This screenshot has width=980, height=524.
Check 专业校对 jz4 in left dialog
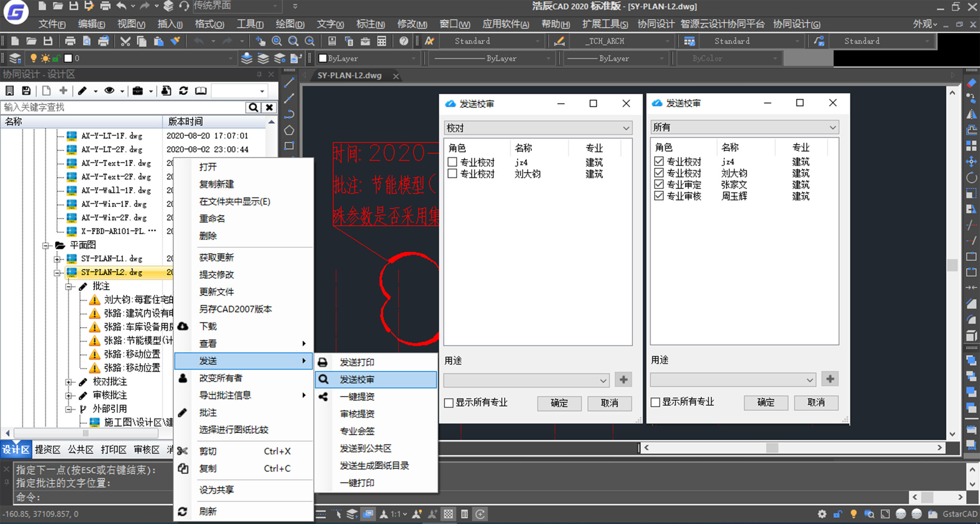coord(452,162)
